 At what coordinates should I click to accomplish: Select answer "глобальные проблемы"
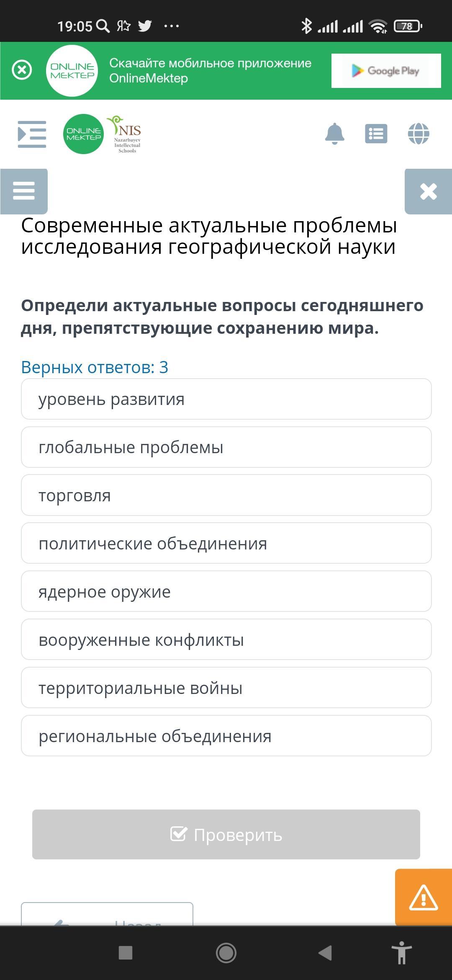point(226,447)
